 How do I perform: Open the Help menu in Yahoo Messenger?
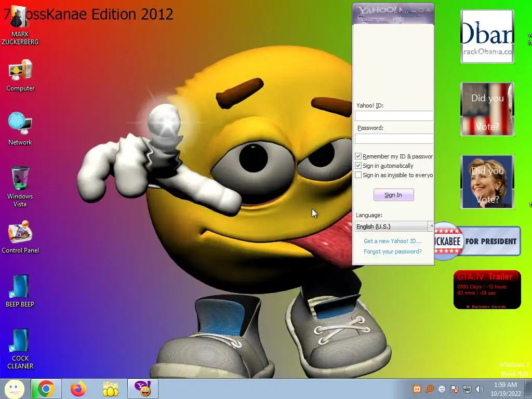click(398, 19)
